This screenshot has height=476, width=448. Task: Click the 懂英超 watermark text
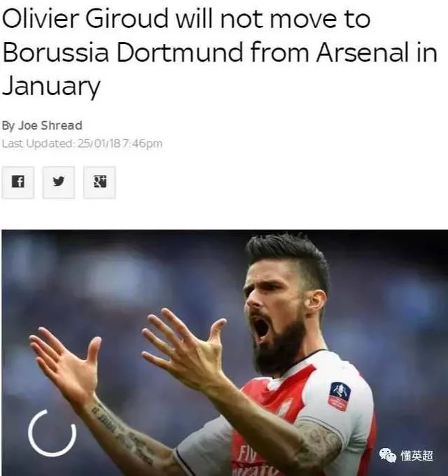click(x=416, y=456)
